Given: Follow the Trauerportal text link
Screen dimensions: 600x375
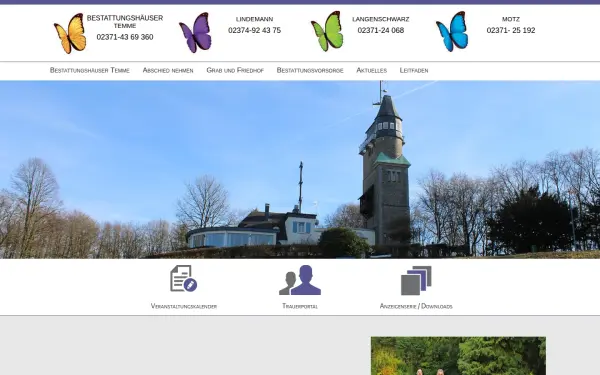Looking at the screenshot, I should click(300, 306).
